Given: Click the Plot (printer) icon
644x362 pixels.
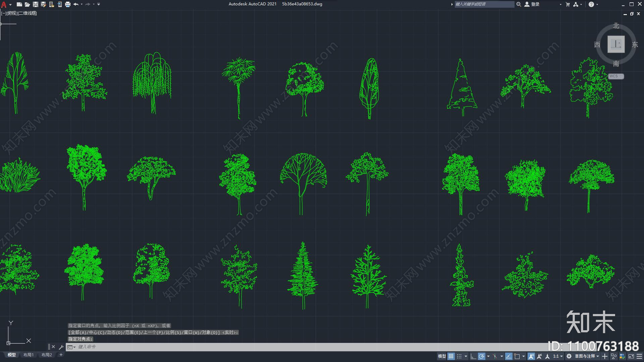Looking at the screenshot, I should pyautogui.click(x=68, y=4).
